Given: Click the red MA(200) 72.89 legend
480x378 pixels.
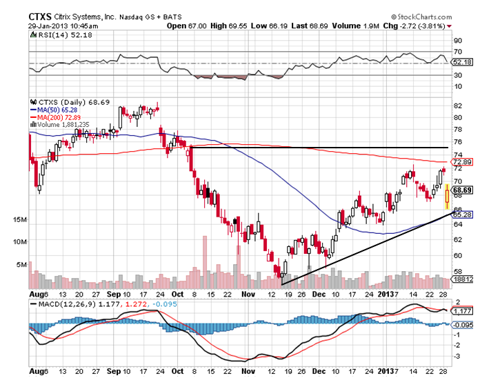Looking at the screenshot, I should (x=55, y=117).
